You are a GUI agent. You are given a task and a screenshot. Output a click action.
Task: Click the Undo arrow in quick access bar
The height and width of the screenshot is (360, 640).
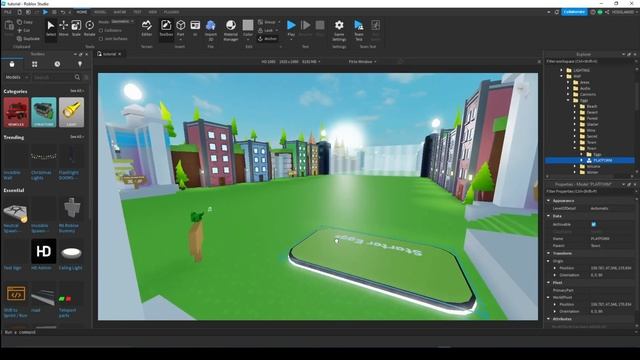(63, 12)
